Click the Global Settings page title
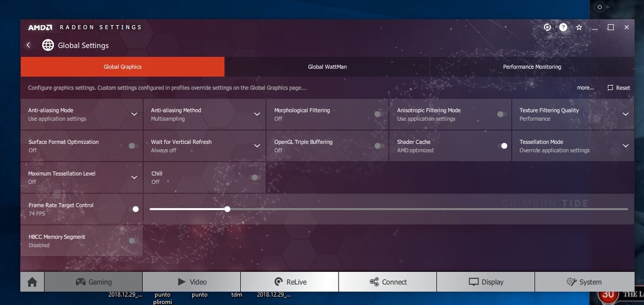Image resolution: width=644 pixels, height=305 pixels. point(83,45)
